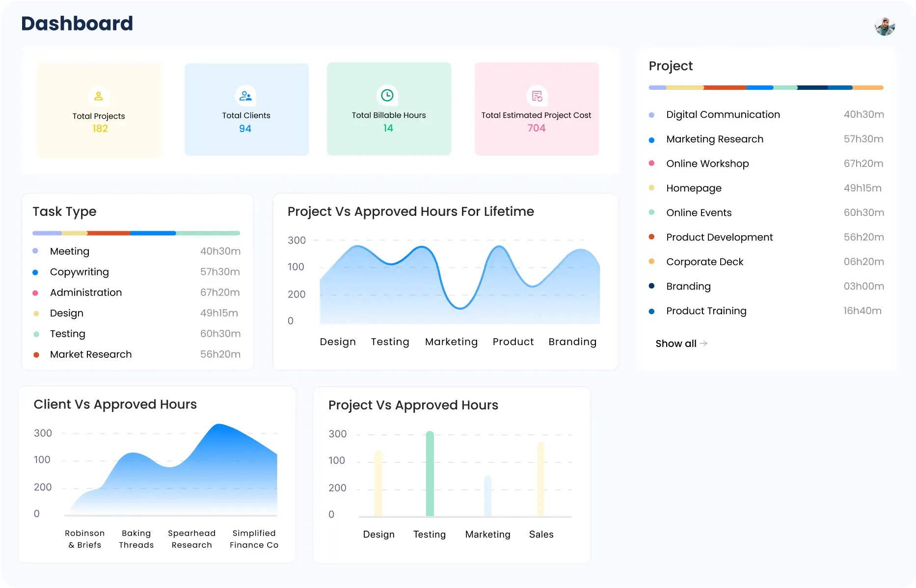This screenshot has width=916, height=588.
Task: Click the Testing green legend dot in Task Type
Action: coord(36,334)
